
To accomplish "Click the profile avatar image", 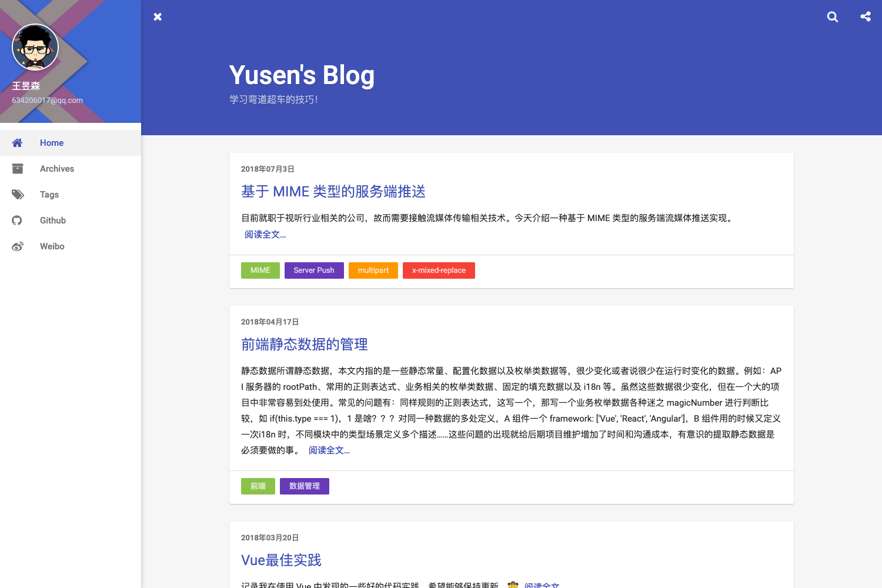I will click(x=35, y=47).
